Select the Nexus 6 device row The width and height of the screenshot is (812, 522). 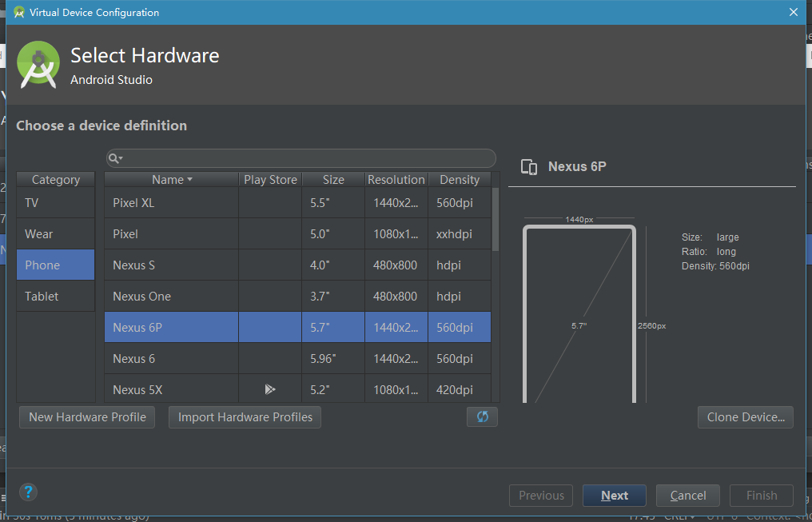point(298,358)
